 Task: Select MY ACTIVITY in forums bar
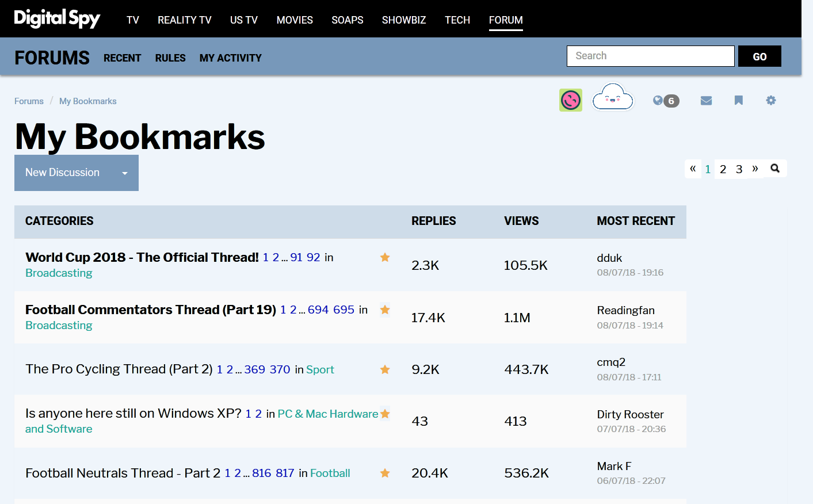pos(230,58)
